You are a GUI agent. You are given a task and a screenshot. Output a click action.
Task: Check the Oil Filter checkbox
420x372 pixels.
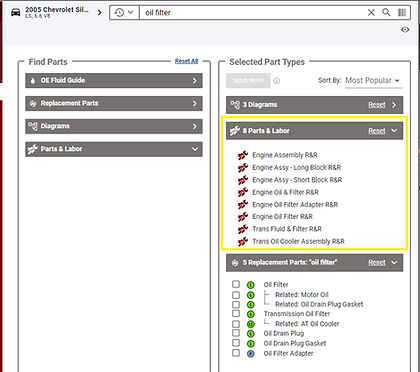coord(236,284)
